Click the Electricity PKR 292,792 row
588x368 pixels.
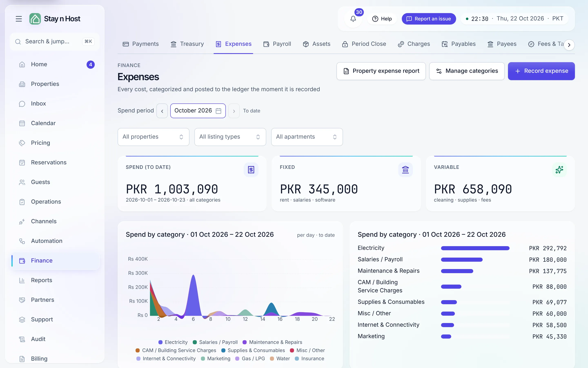[462, 248]
